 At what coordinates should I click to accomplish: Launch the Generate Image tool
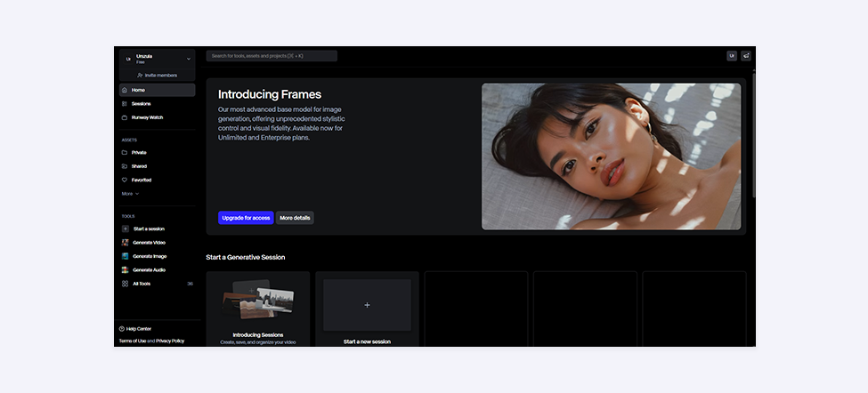[x=149, y=256]
